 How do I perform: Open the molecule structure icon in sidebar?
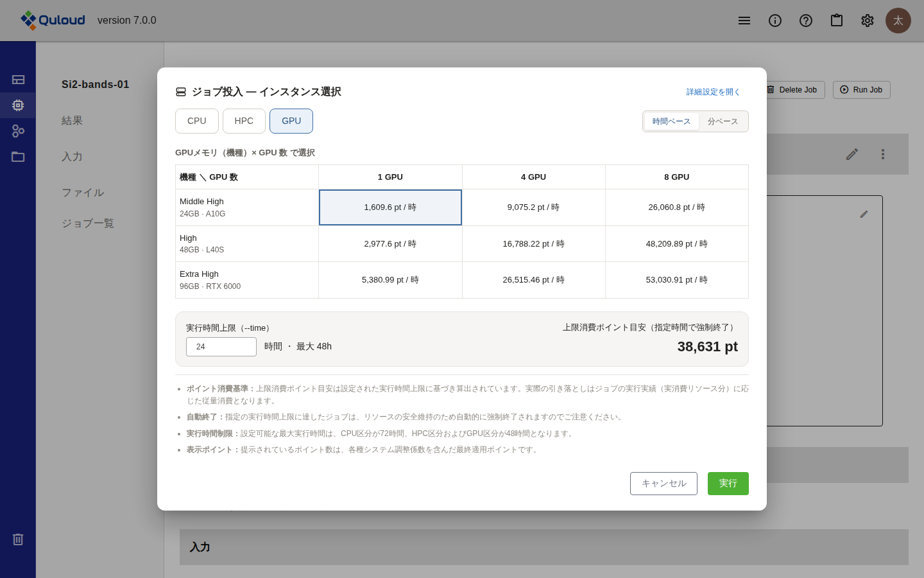tap(18, 131)
